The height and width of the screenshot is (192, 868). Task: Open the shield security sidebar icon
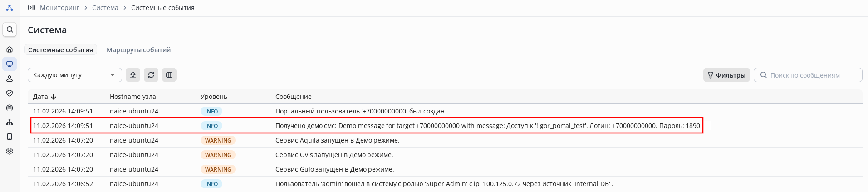[x=10, y=93]
